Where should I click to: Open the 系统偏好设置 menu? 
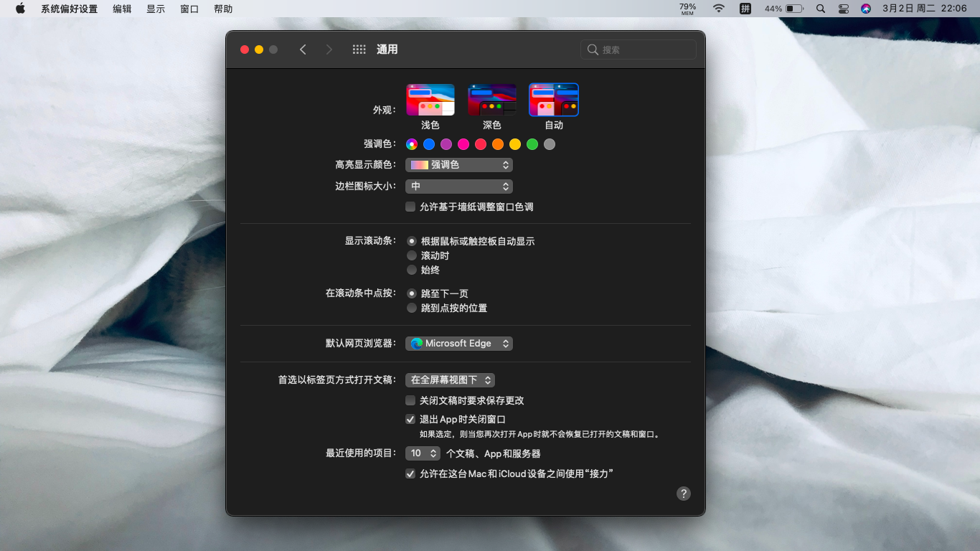click(69, 9)
